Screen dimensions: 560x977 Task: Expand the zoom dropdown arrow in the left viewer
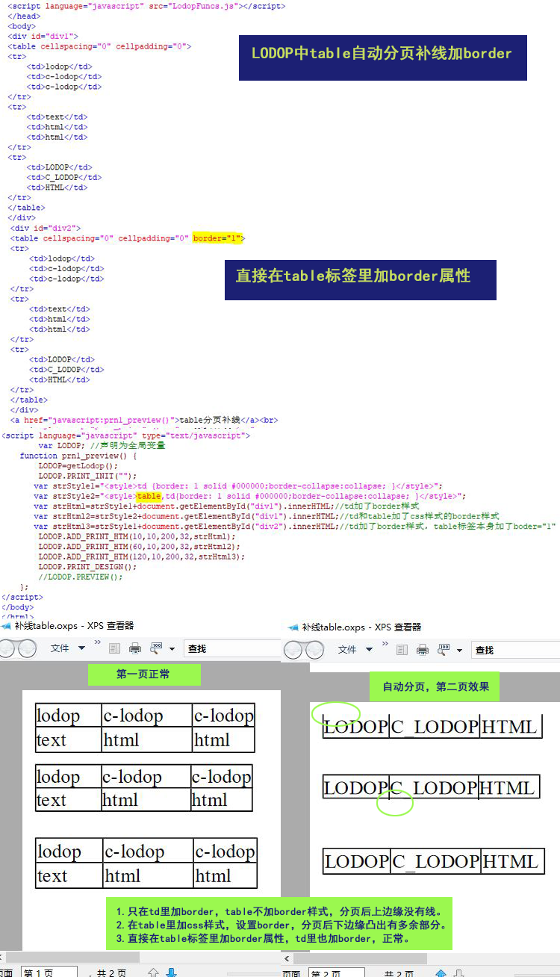(x=172, y=649)
